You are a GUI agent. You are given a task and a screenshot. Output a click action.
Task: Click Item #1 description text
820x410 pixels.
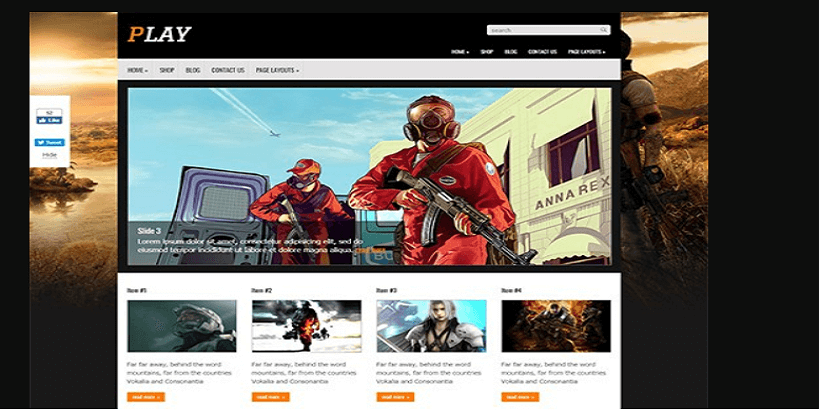(x=179, y=373)
